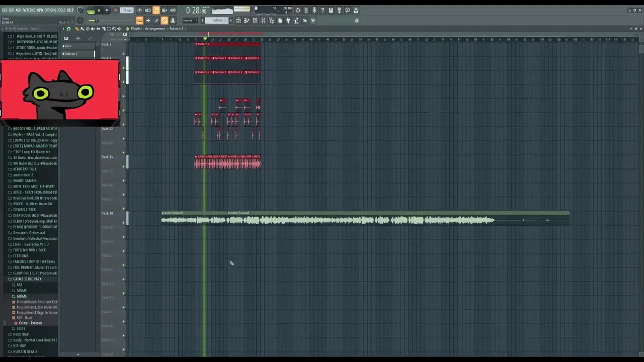This screenshot has height=362, width=644.
Task: Open the audio editor scissors icon
Action: pos(306,10)
